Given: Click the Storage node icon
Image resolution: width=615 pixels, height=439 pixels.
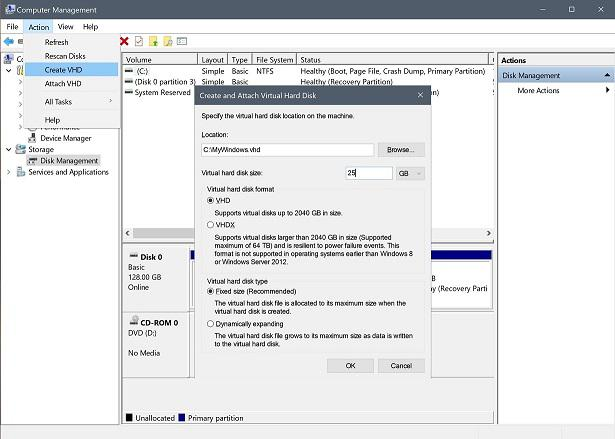Looking at the screenshot, I should (x=20, y=149).
